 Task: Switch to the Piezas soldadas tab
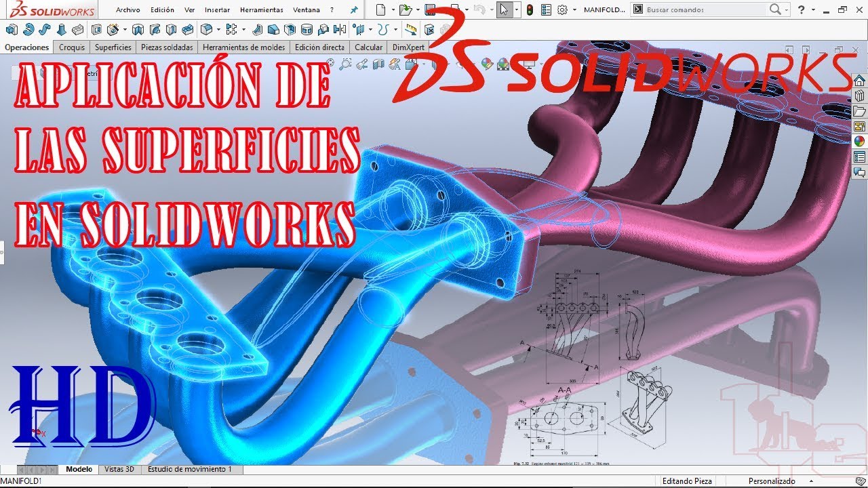[167, 47]
